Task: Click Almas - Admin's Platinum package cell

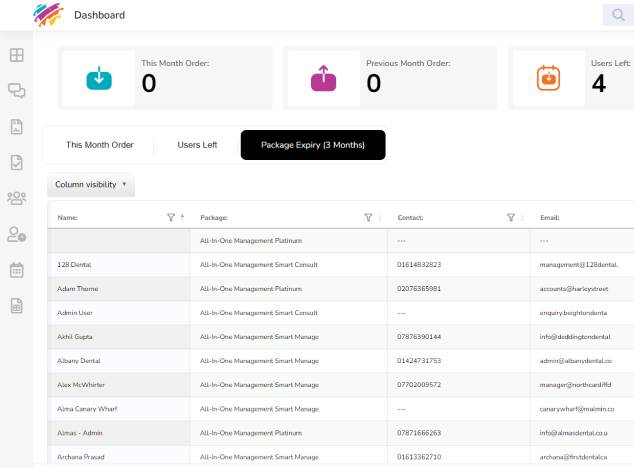Action: 251,433
